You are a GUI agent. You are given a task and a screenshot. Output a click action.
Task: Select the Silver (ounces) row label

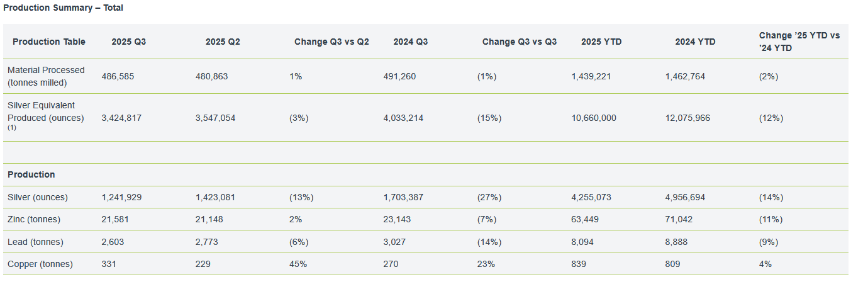(x=38, y=198)
